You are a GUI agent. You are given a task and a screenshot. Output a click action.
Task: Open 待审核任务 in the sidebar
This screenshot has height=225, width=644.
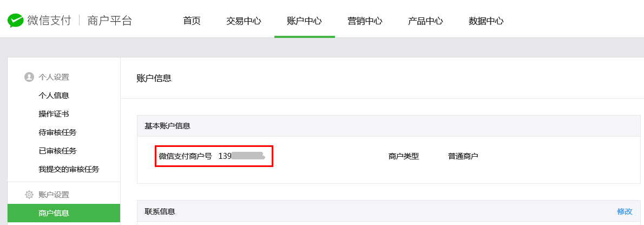click(57, 132)
